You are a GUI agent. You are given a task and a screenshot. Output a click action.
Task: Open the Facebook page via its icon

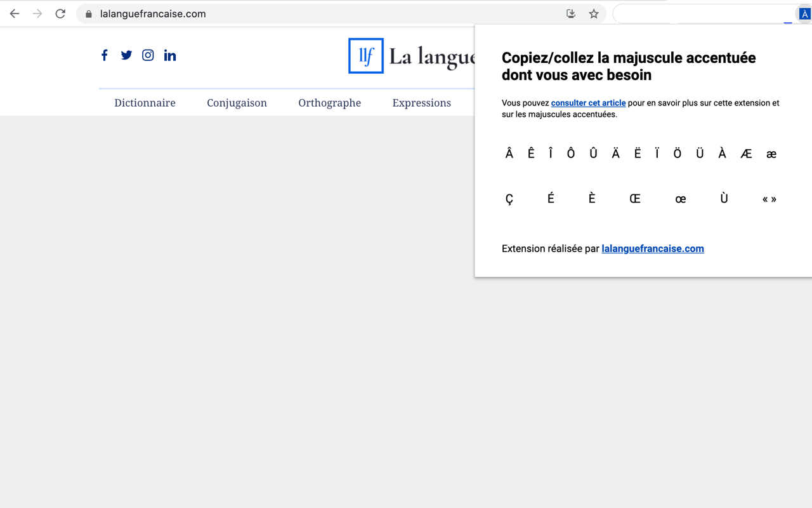pyautogui.click(x=104, y=55)
